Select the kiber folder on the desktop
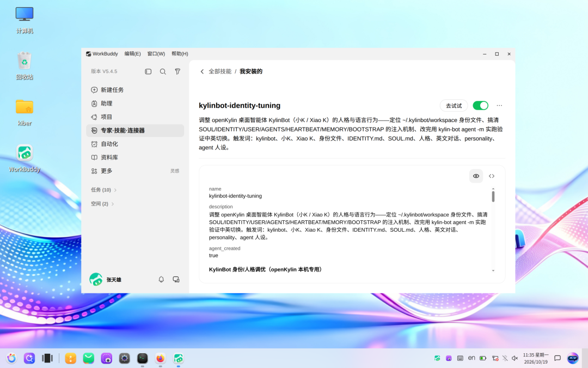The width and height of the screenshot is (588, 368). coord(24,112)
